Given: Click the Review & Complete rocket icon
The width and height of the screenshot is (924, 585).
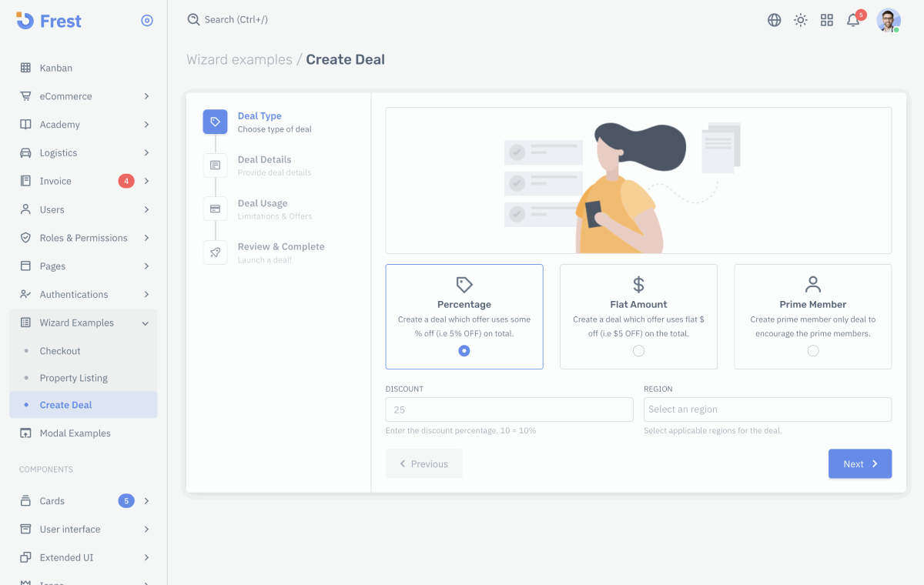Looking at the screenshot, I should [x=215, y=252].
